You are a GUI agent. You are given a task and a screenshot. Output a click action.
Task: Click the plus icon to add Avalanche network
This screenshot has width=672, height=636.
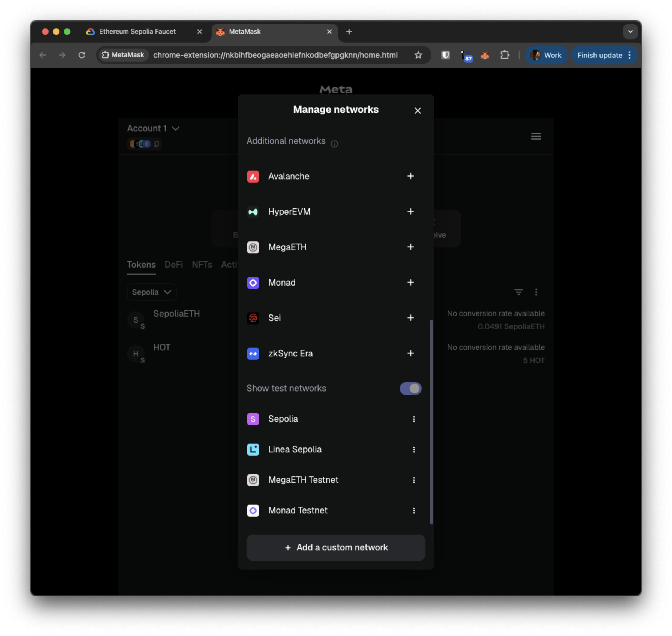tap(410, 176)
